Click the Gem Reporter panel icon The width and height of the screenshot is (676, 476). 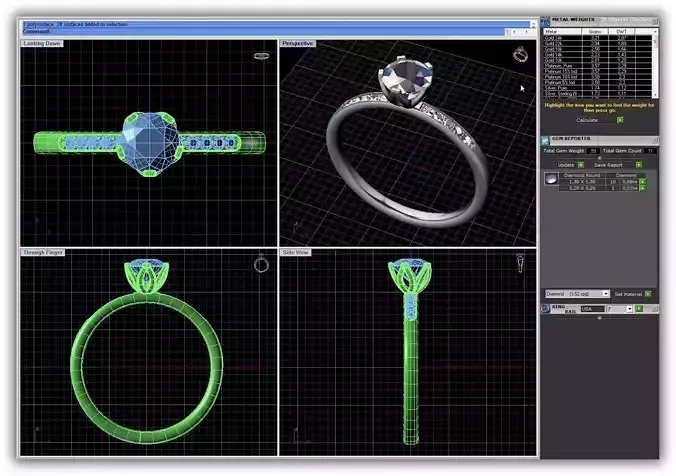point(545,140)
